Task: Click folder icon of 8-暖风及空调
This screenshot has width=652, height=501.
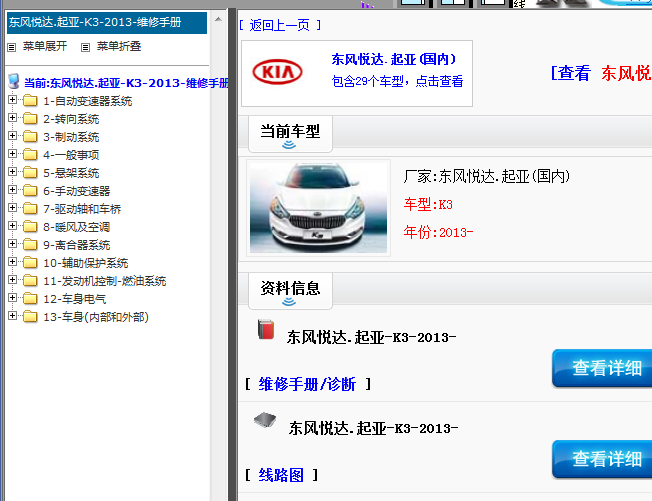Action: click(30, 227)
